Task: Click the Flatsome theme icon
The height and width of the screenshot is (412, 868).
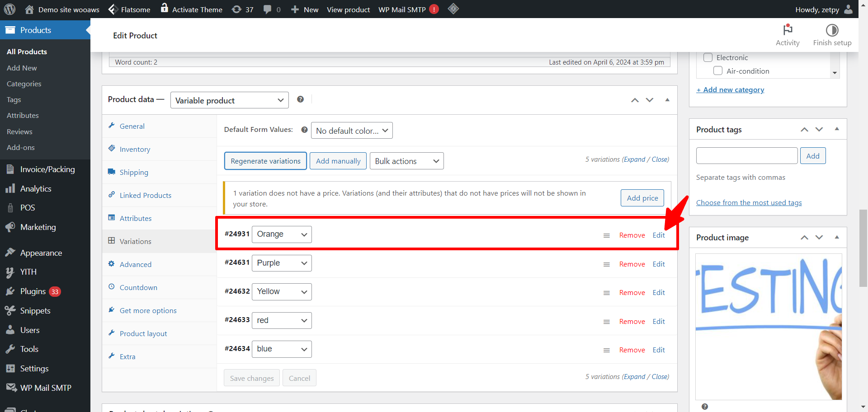Action: (113, 9)
